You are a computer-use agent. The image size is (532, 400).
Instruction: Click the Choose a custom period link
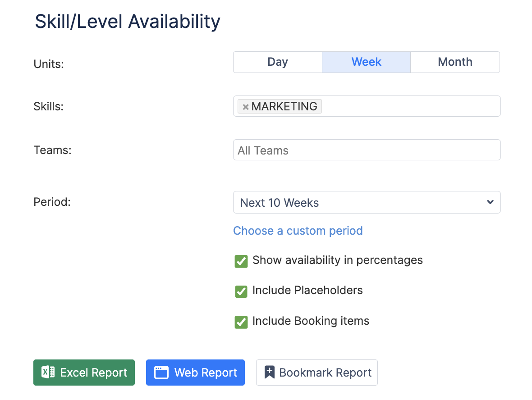(298, 231)
